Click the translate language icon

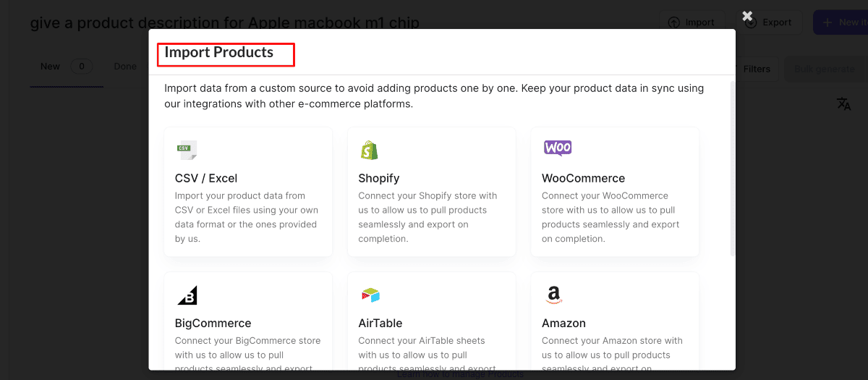[x=843, y=104]
